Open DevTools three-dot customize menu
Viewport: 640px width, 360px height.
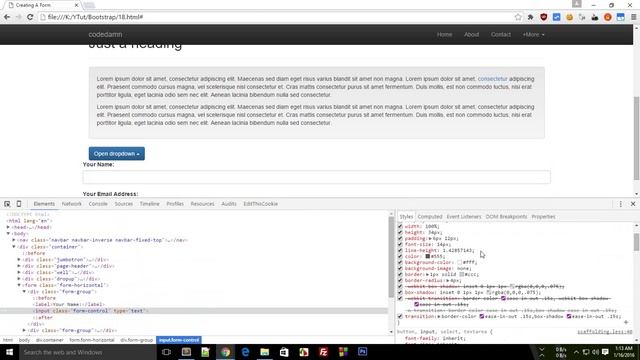(620, 204)
